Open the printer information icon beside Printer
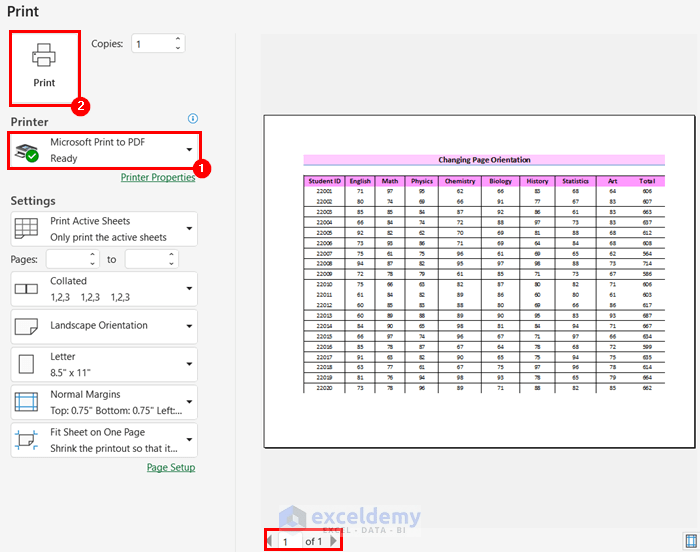700x552 pixels. pos(193,118)
